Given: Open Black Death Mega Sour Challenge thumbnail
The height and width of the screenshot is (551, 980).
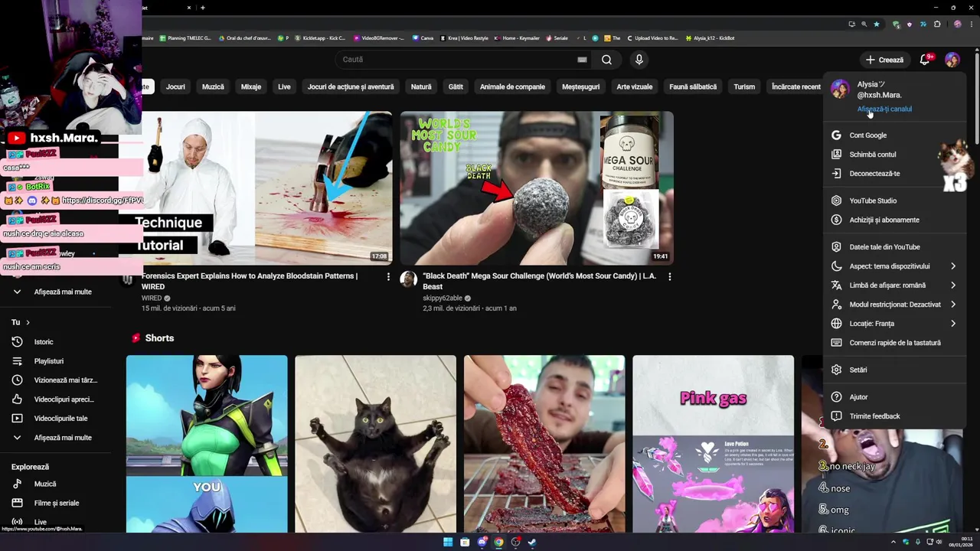Looking at the screenshot, I should (x=537, y=188).
